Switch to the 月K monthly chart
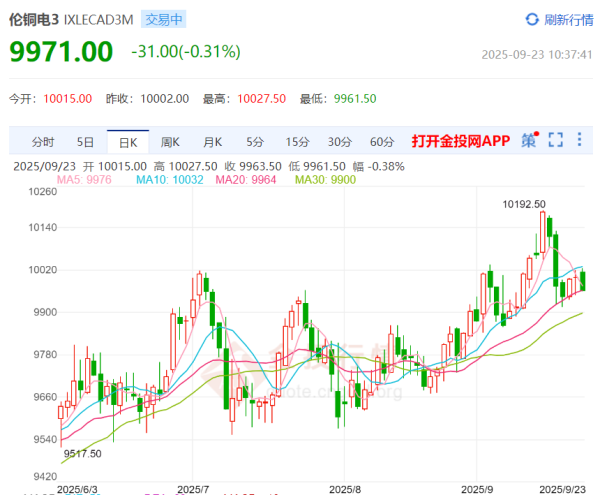This screenshot has width=600, height=495. 212,141
